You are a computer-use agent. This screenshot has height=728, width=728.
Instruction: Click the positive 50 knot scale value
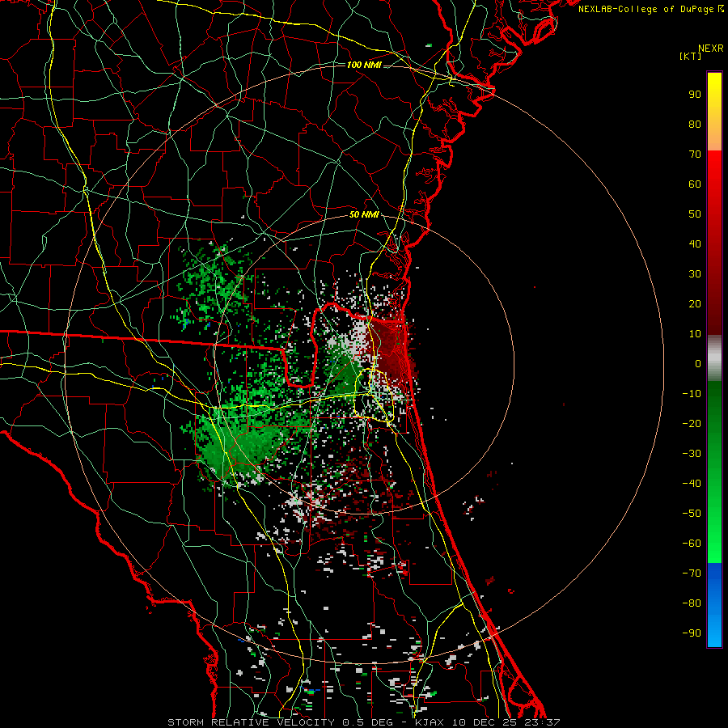tap(695, 214)
